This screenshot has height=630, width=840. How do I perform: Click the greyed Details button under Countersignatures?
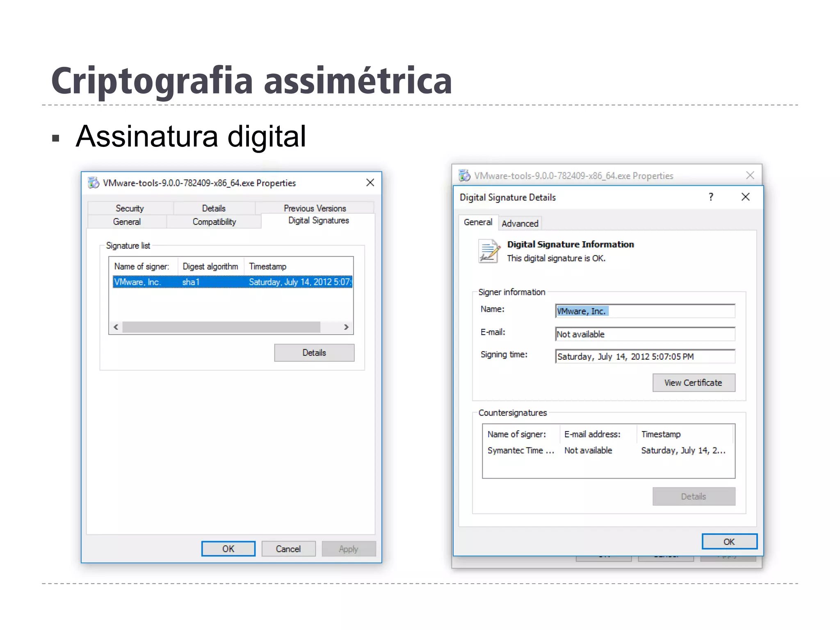tap(694, 497)
